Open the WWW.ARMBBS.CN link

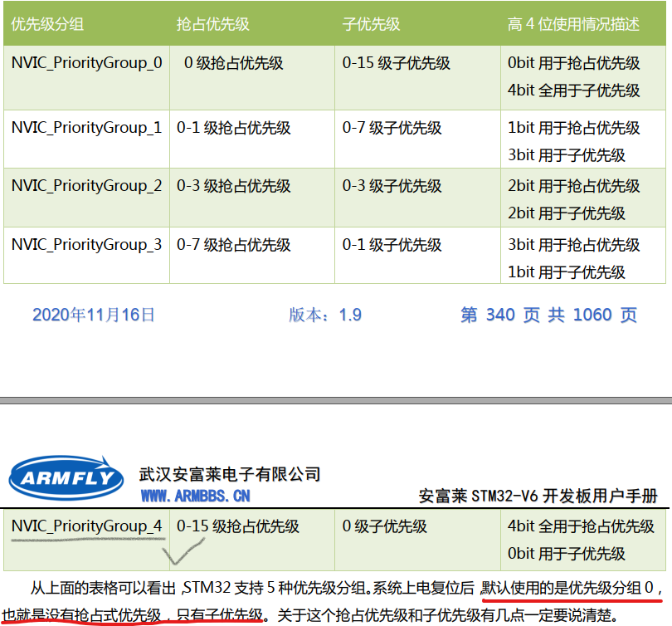[196, 496]
